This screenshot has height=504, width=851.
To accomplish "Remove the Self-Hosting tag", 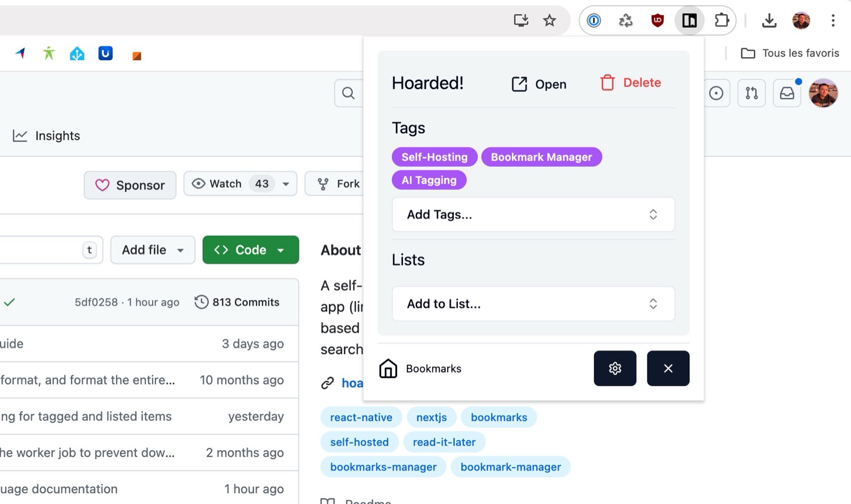I will coord(434,157).
